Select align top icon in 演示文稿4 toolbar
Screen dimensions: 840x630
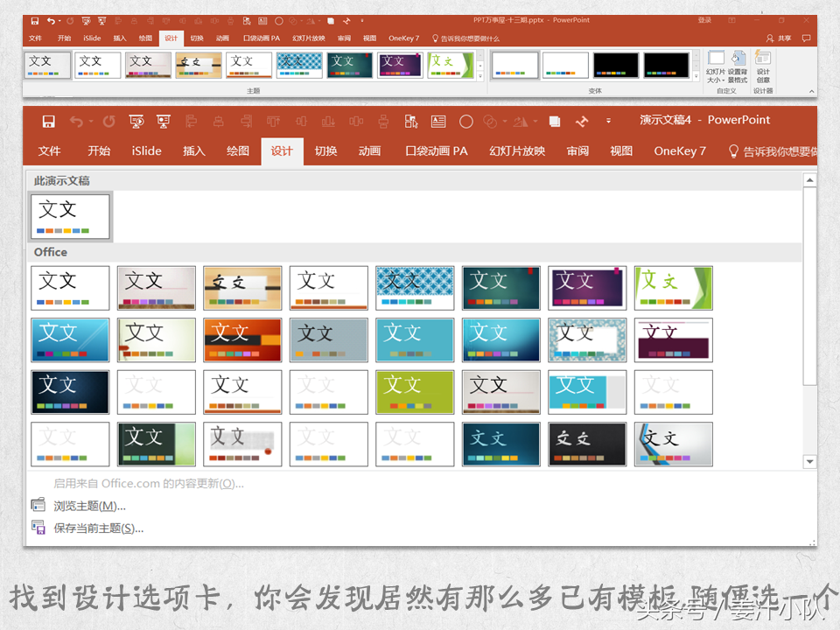point(274,122)
